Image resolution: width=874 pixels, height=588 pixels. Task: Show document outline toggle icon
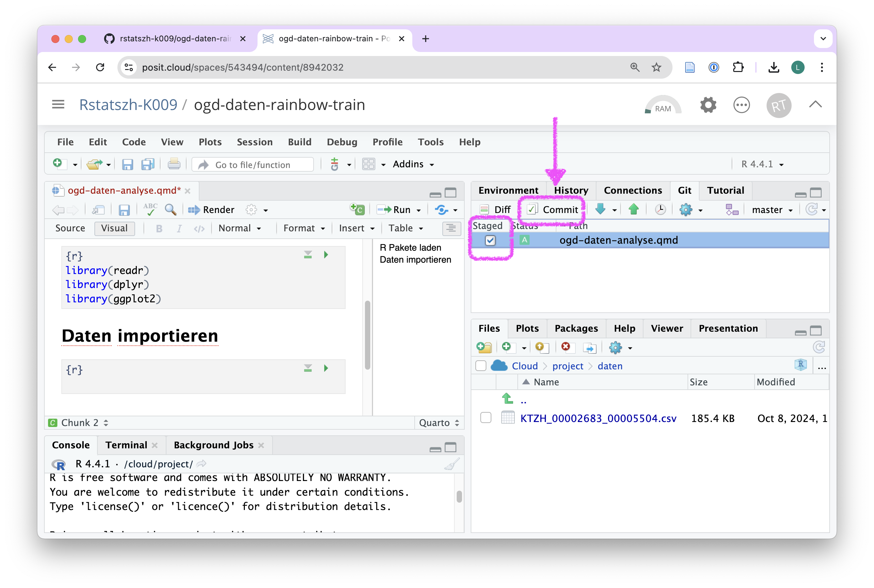pos(451,228)
